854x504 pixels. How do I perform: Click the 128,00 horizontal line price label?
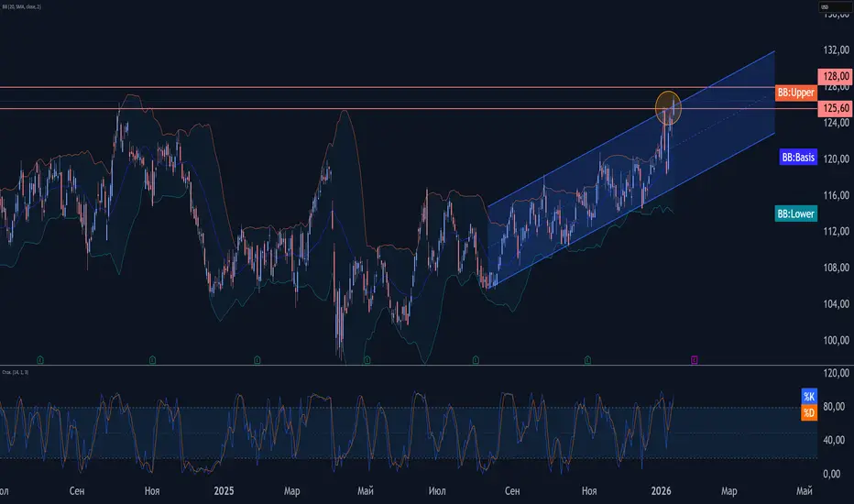(836, 76)
